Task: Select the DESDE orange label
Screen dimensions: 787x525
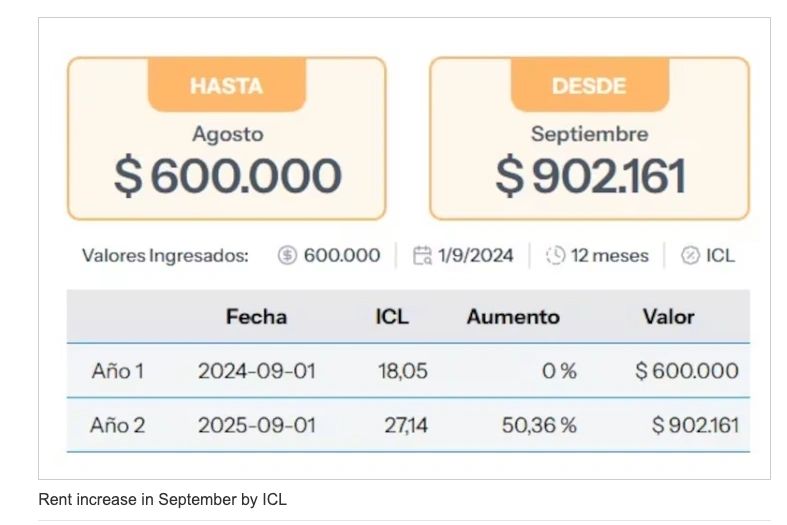Action: coord(588,85)
